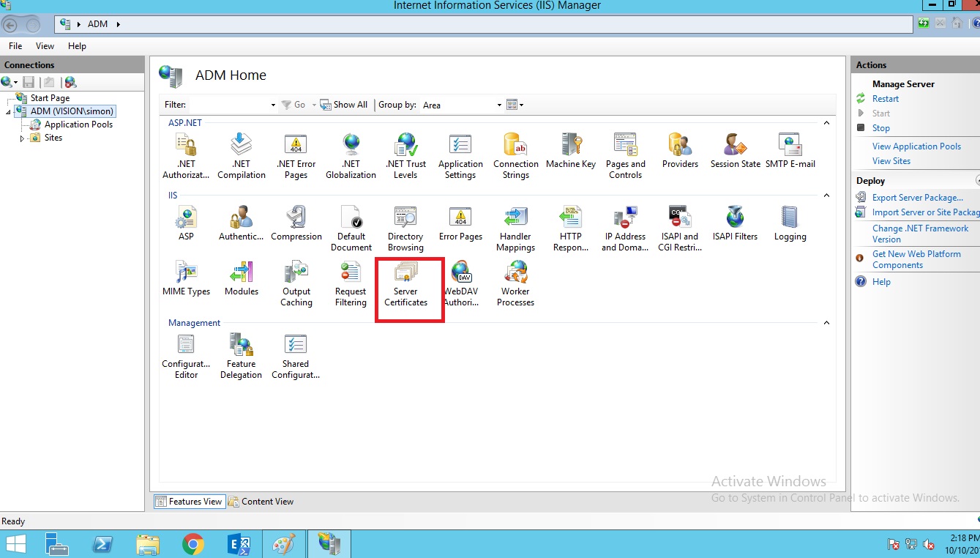
Task: Click Export Server Package link
Action: [x=918, y=198]
